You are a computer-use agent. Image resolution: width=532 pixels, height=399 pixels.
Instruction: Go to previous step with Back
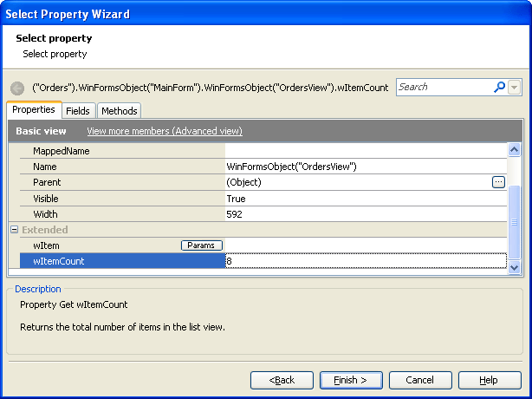[282, 380]
